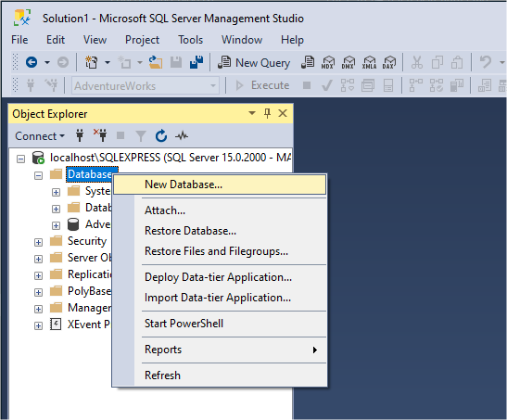Click the Refresh icon in Object Explorer

pos(161,135)
